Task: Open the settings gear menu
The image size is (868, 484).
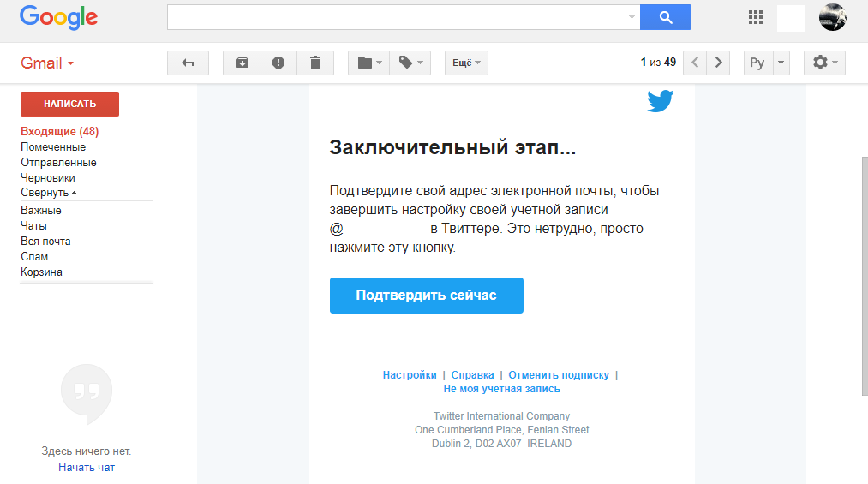Action: click(824, 63)
